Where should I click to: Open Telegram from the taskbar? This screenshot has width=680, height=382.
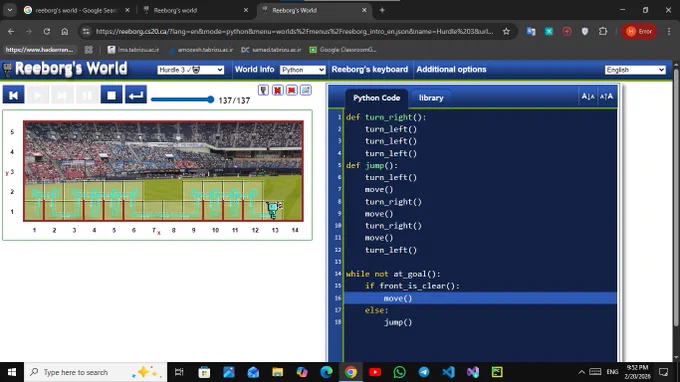pos(424,372)
